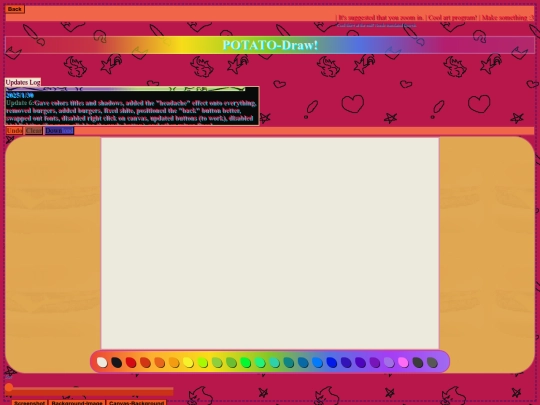Pick the pink color swatch
540x405 pixels.
[403, 362]
